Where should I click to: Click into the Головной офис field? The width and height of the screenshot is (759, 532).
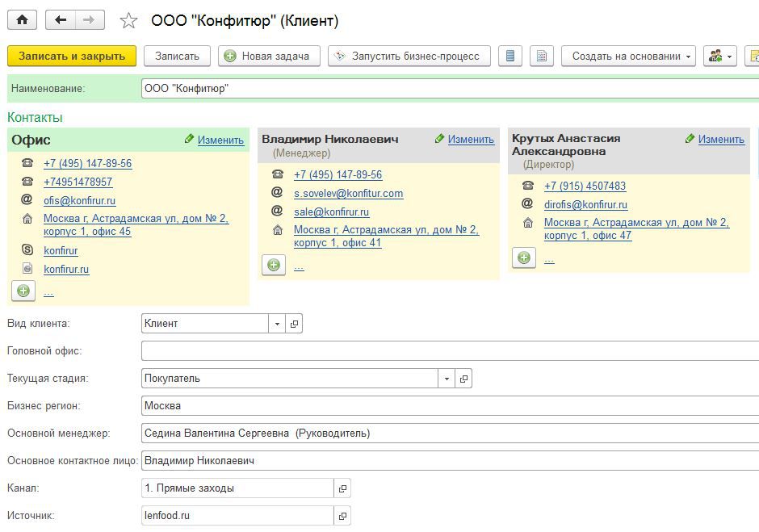(448, 351)
